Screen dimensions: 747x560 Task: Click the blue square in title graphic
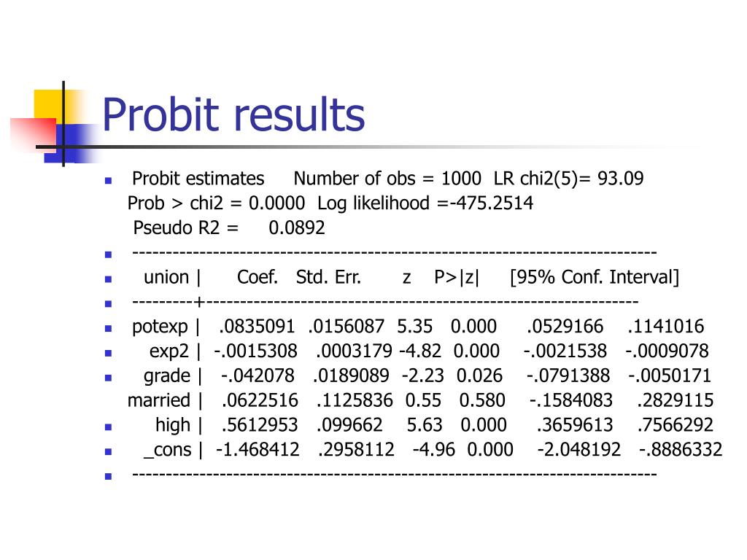point(71,144)
